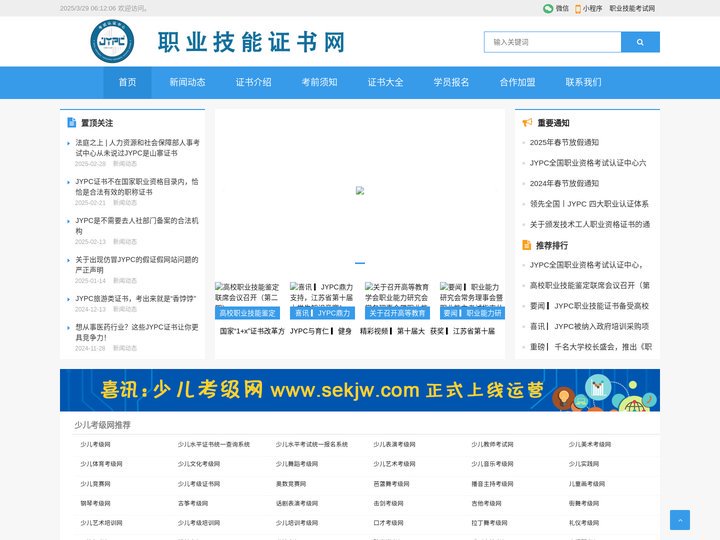The width and height of the screenshot is (720, 540).
Task: Open 少儿水平证书统一查询系统 link
Action: pyautogui.click(x=214, y=444)
